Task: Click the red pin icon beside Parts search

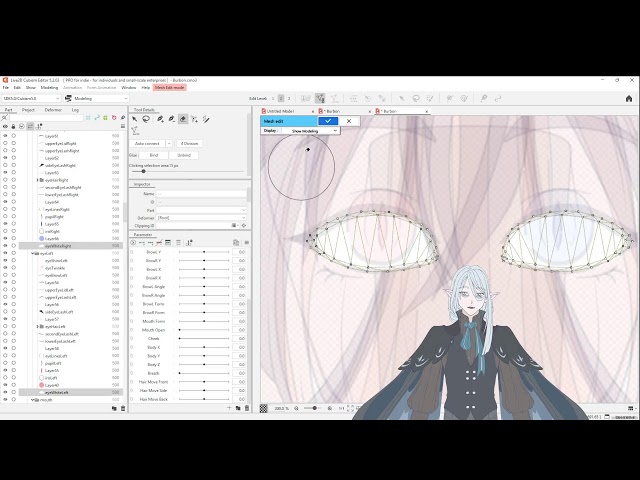Action: click(x=114, y=118)
